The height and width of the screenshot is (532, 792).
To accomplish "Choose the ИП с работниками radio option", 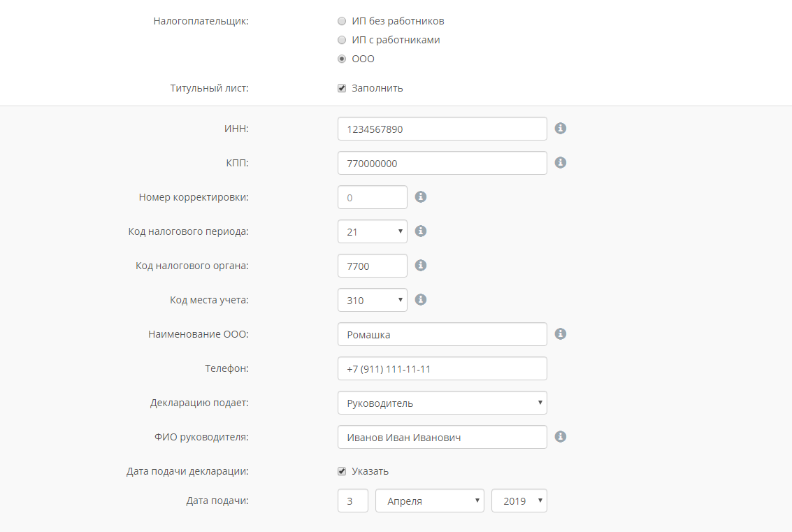I will tap(342, 40).
